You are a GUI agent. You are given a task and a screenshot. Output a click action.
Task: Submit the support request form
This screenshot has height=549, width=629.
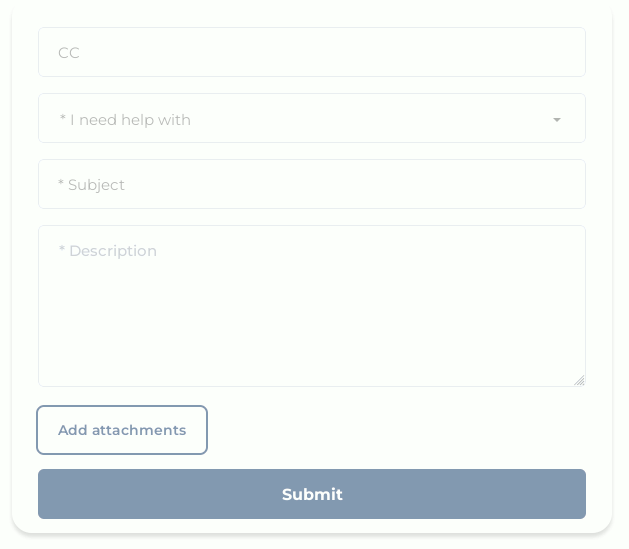click(x=311, y=494)
